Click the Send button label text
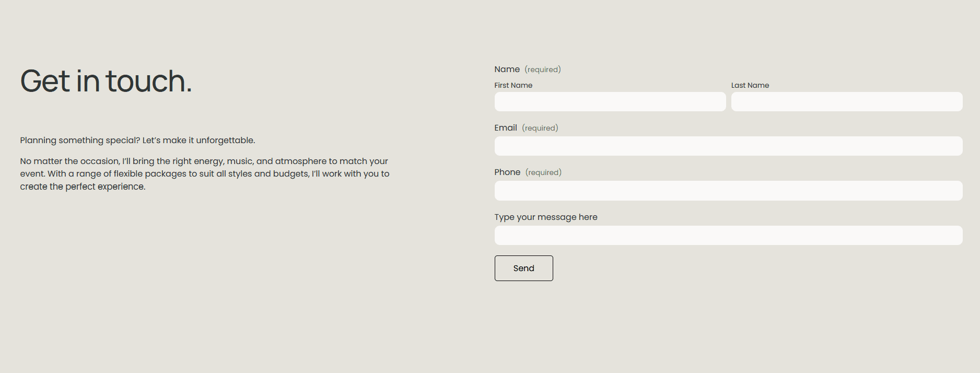980x373 pixels. tap(523, 268)
